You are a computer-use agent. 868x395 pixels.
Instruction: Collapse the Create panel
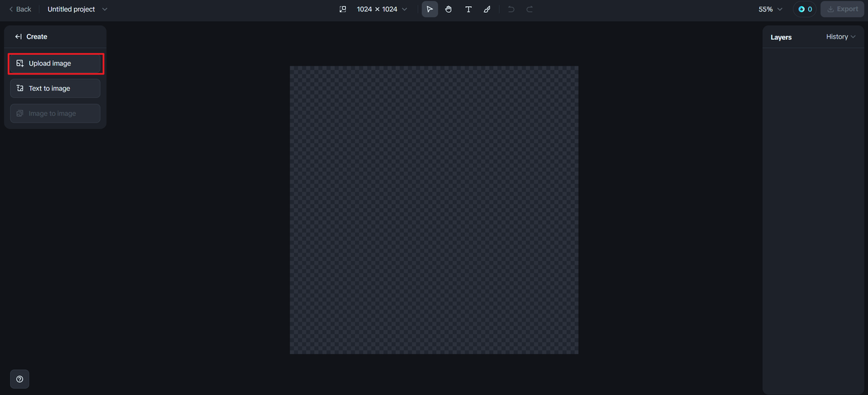pyautogui.click(x=18, y=37)
